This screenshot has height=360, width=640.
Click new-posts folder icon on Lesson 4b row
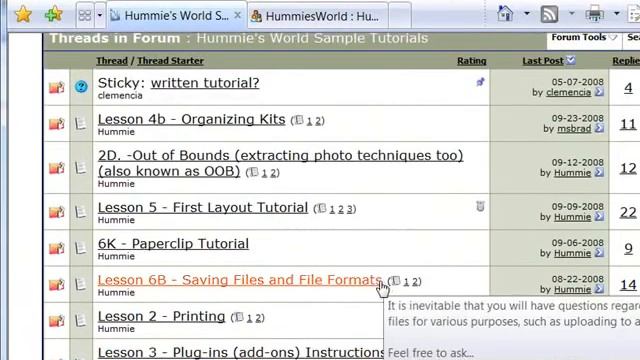[x=57, y=123]
